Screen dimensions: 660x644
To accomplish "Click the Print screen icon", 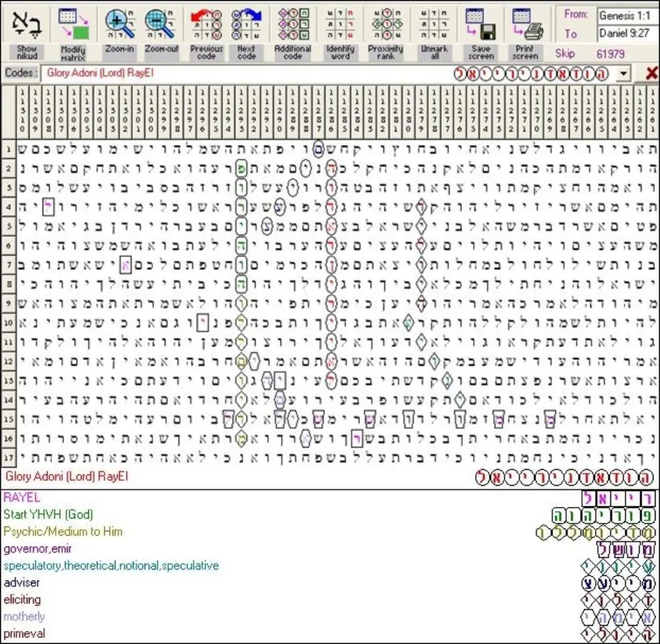I will (526, 24).
